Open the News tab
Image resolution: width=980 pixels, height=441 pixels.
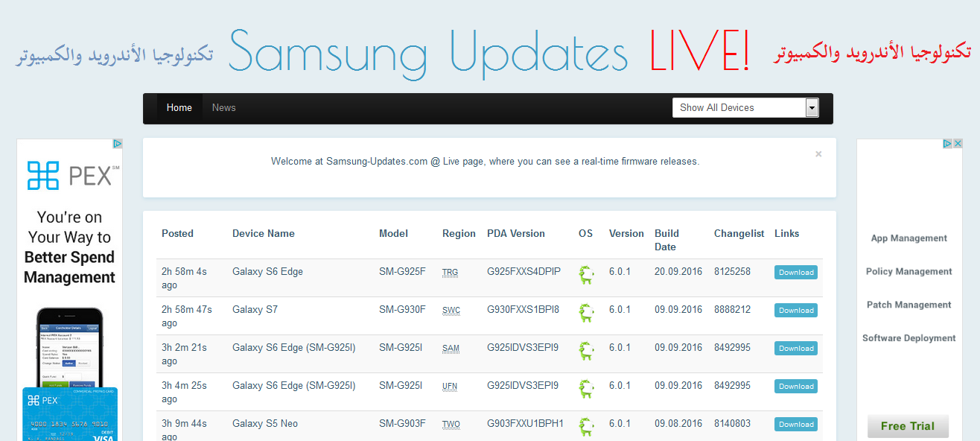223,108
